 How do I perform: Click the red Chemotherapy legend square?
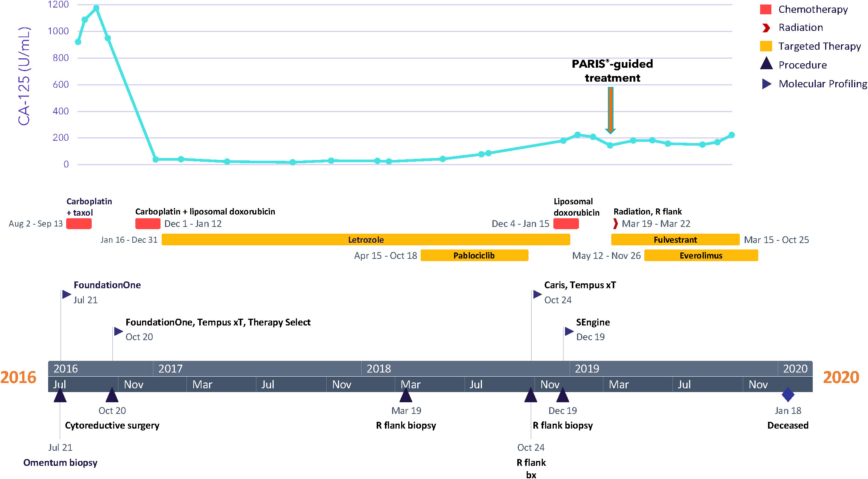click(765, 9)
